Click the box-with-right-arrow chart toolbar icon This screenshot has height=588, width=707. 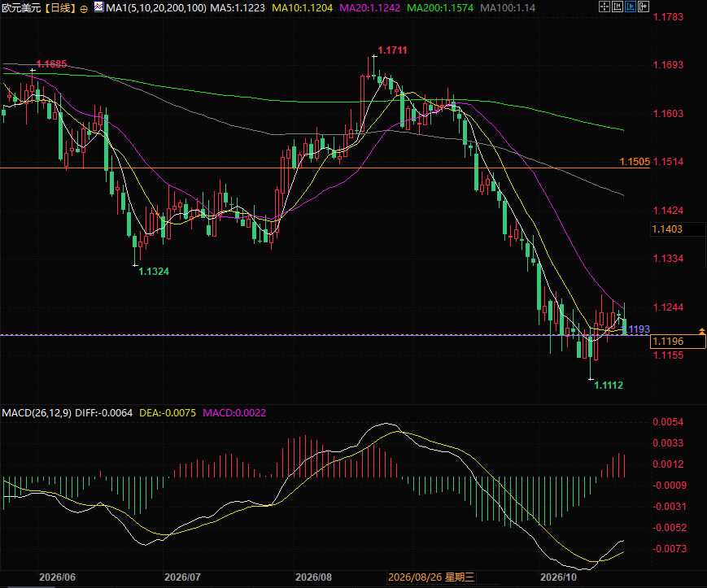[x=644, y=7]
